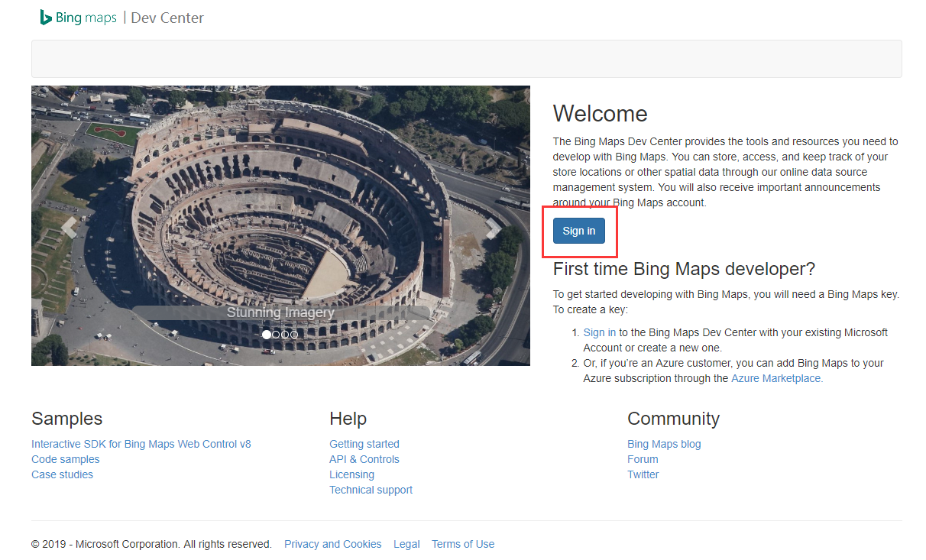Jump to the fourth carousel slide dot
This screenshot has width=926, height=560.
click(294, 335)
